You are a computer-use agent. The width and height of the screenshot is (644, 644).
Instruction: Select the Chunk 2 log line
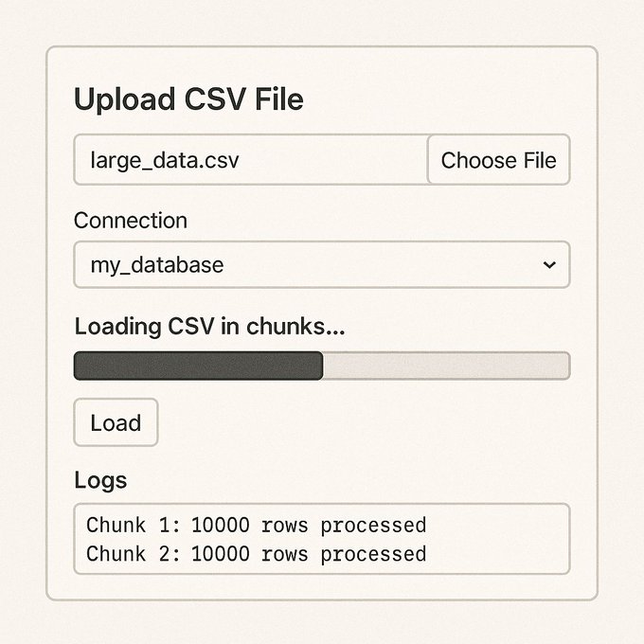pos(257,554)
